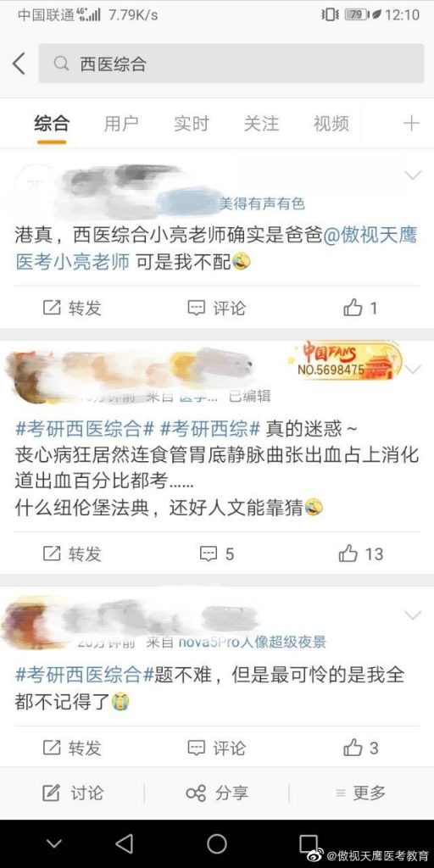Screen dimensions: 434x868
Task: Tap the 分享 share icon at bottom
Action: (x=216, y=793)
